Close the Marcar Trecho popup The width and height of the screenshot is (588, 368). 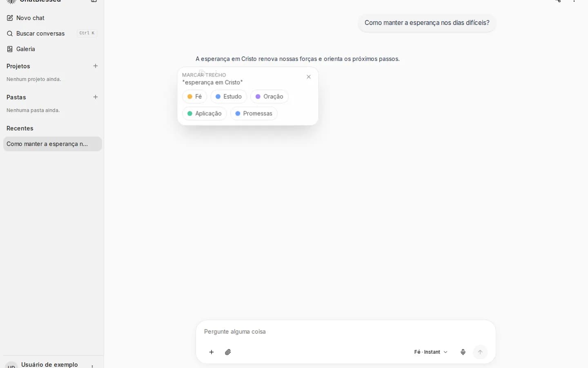point(309,77)
